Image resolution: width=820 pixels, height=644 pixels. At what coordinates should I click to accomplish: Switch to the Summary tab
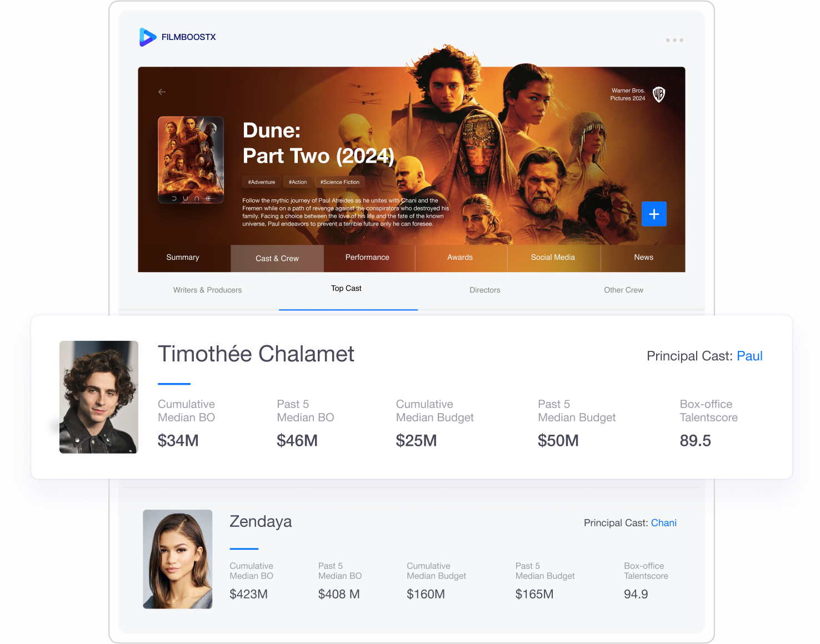coord(183,258)
